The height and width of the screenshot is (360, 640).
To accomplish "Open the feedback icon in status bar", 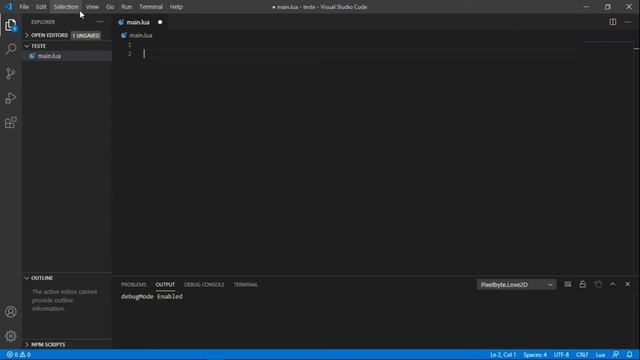I will pyautogui.click(x=616, y=354).
